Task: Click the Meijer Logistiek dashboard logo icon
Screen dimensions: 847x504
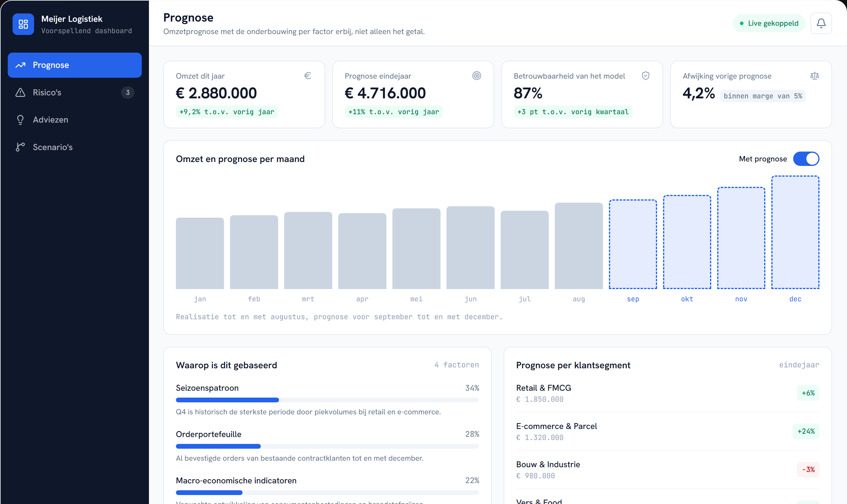Action: (23, 24)
